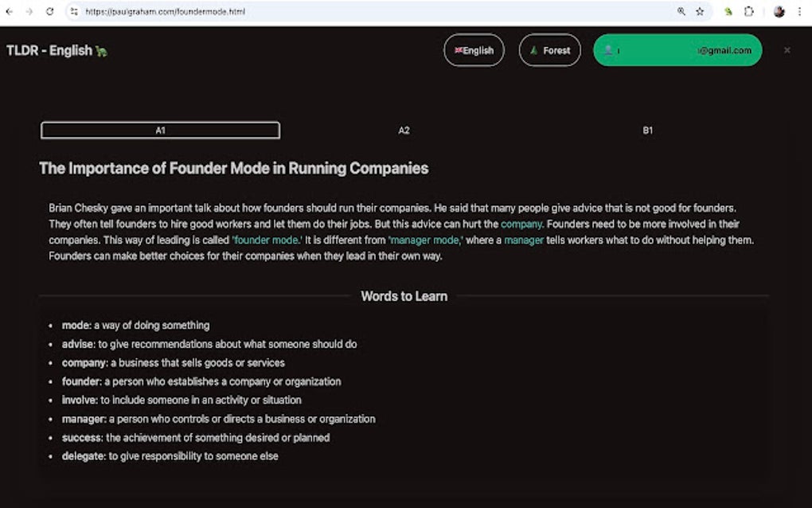
Task: Click the green TLDR extension icon in toolbar
Action: (728, 12)
